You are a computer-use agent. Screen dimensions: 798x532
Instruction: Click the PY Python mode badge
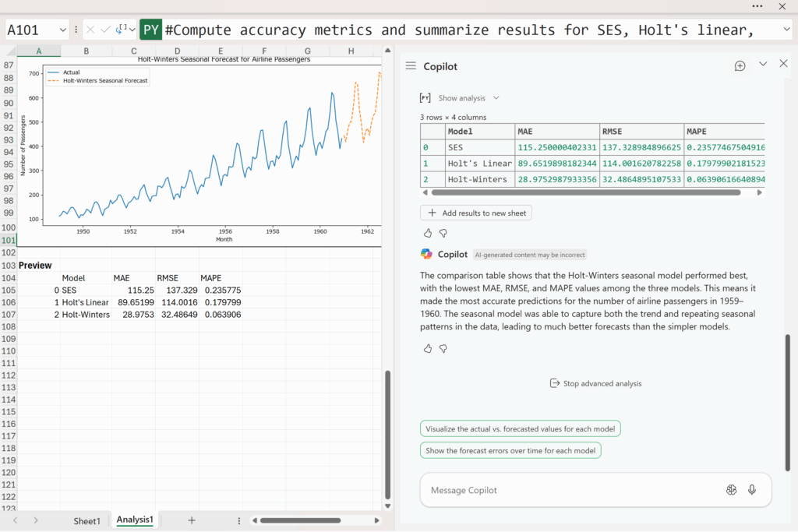pos(150,30)
